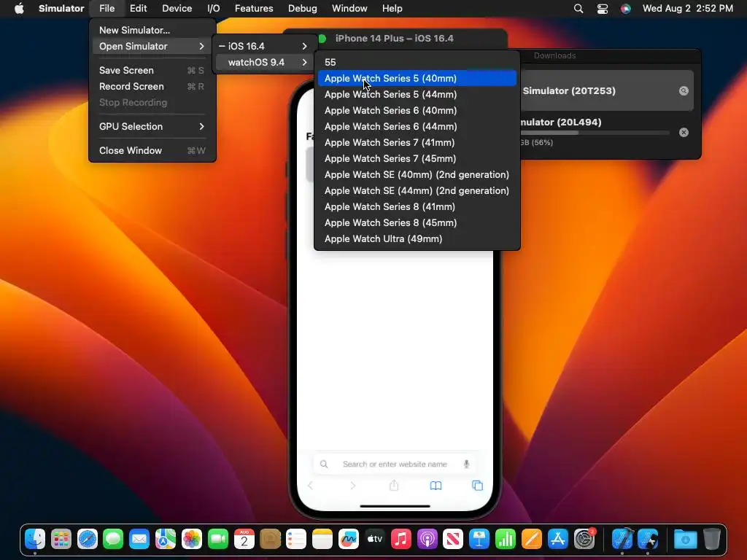This screenshot has width=747, height=560.
Task: Expand the iOS 16.4 submenu
Action: pos(263,46)
